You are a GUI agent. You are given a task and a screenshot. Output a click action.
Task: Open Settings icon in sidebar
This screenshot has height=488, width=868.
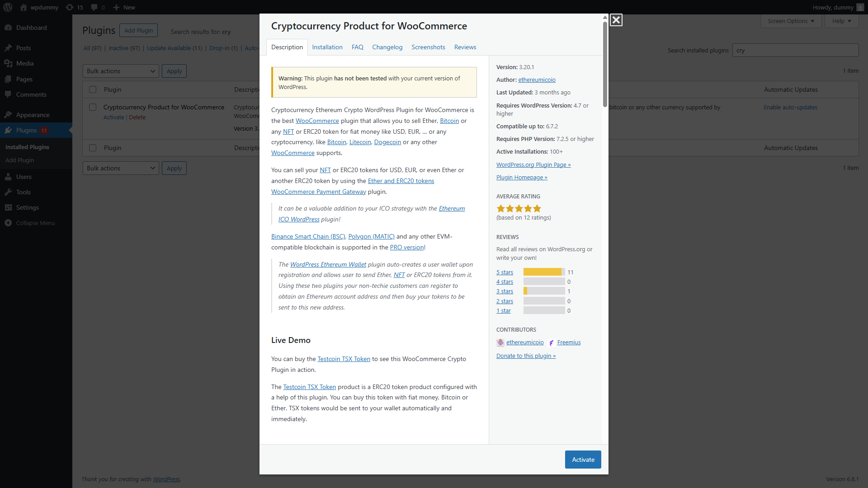coord(8,207)
